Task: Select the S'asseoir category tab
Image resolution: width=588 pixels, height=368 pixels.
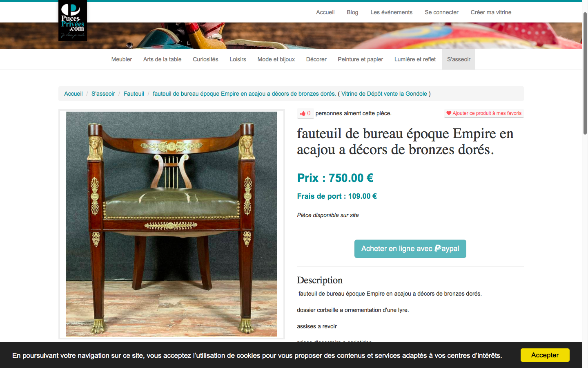Action: [459, 59]
